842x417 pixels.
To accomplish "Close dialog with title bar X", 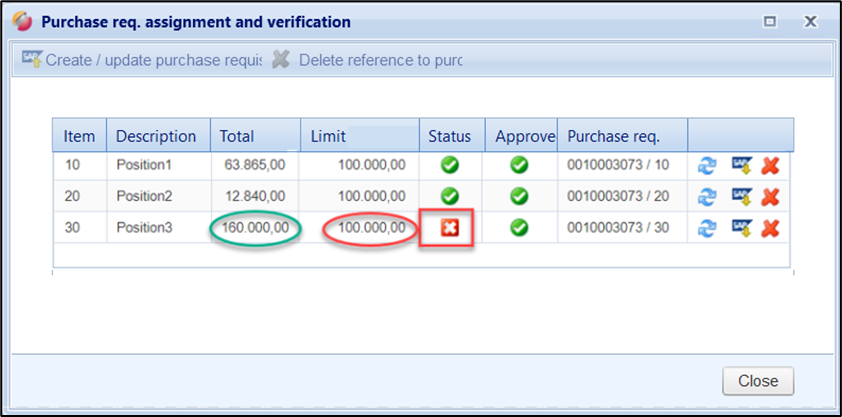I will (810, 21).
